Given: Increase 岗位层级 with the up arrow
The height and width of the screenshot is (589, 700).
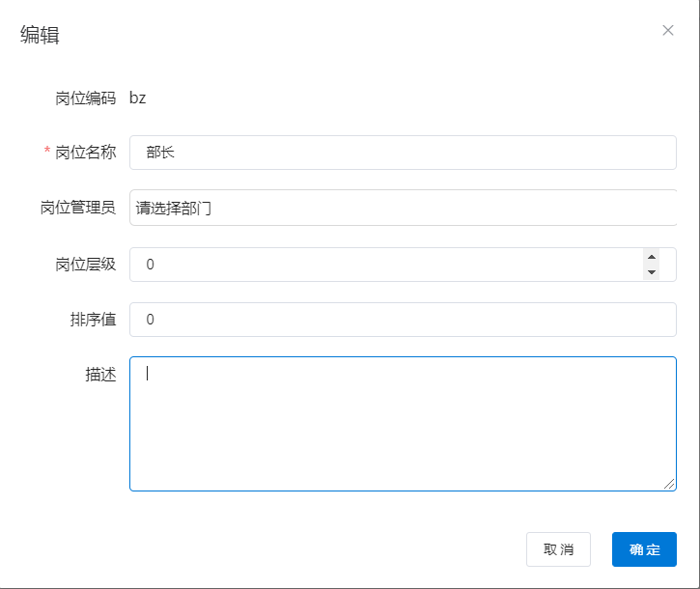Looking at the screenshot, I should pos(652,257).
